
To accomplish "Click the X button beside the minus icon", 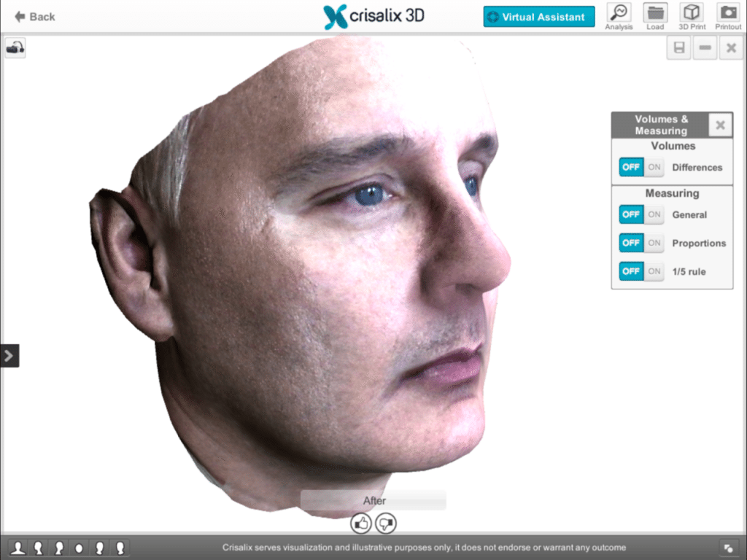I will pyautogui.click(x=731, y=47).
